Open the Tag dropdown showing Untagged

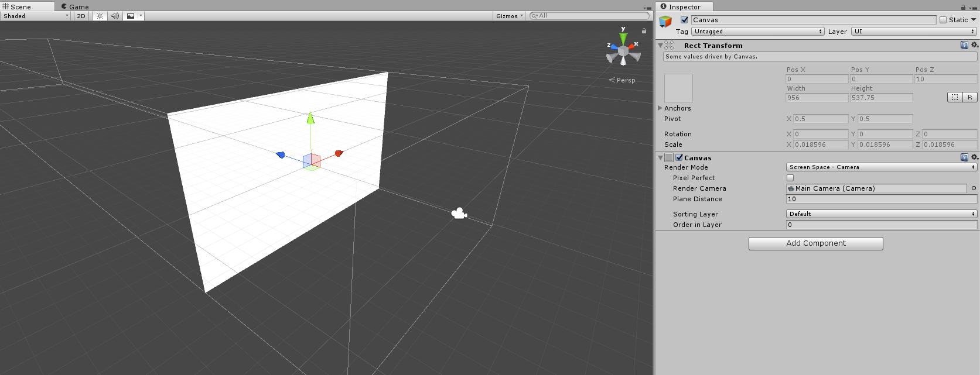pos(758,32)
